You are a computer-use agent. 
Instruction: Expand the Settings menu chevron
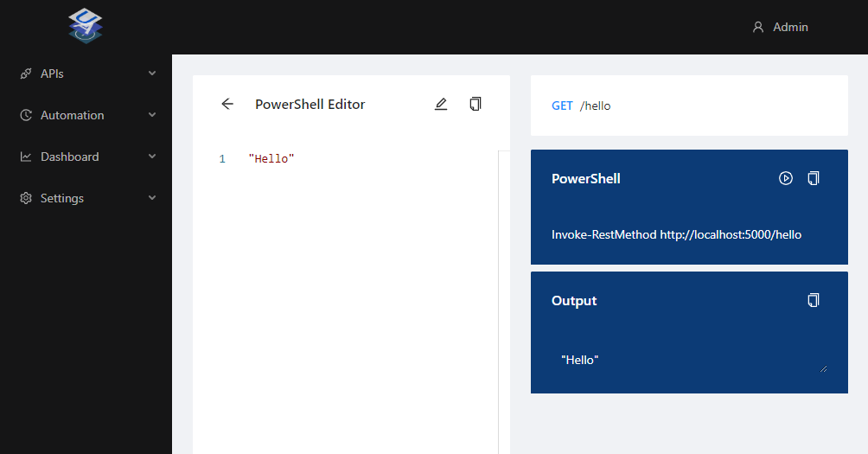(x=152, y=198)
